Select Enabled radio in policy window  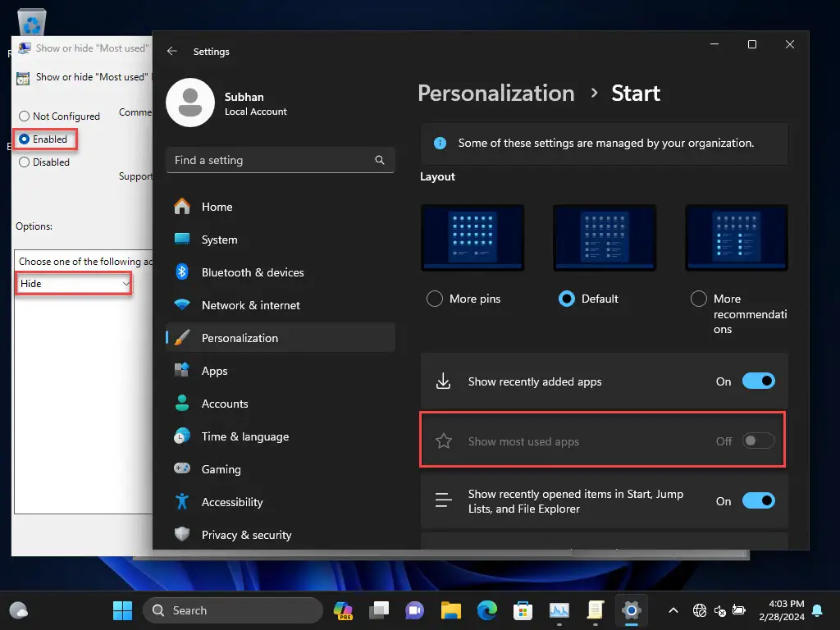(x=24, y=139)
